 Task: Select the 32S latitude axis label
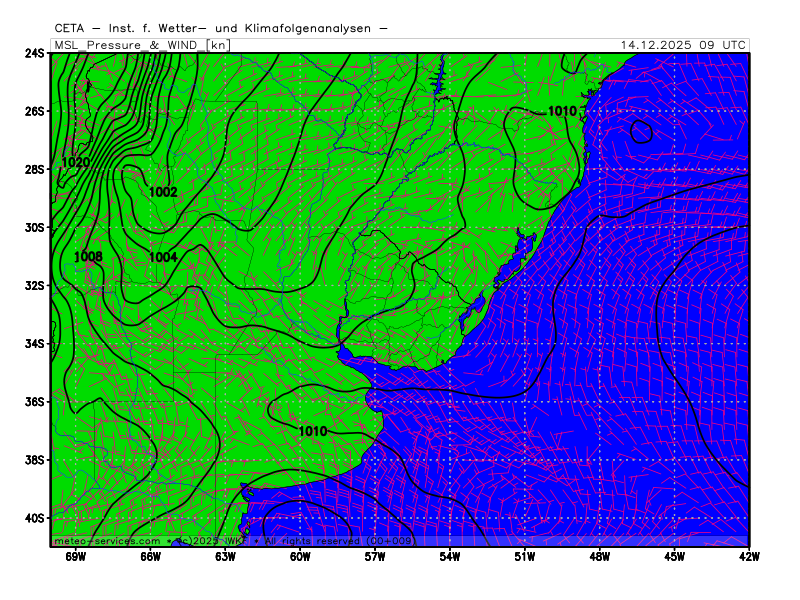pos(35,285)
